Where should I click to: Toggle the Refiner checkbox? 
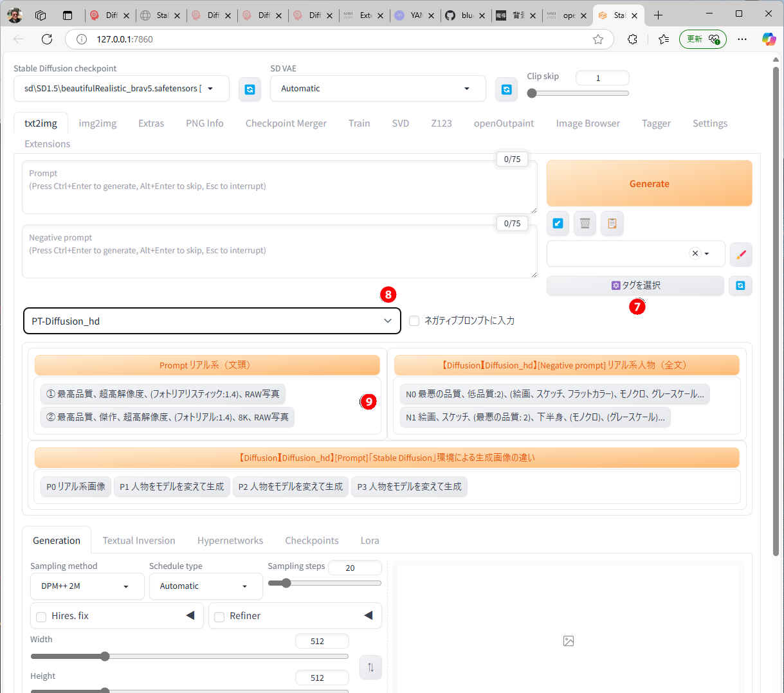219,616
